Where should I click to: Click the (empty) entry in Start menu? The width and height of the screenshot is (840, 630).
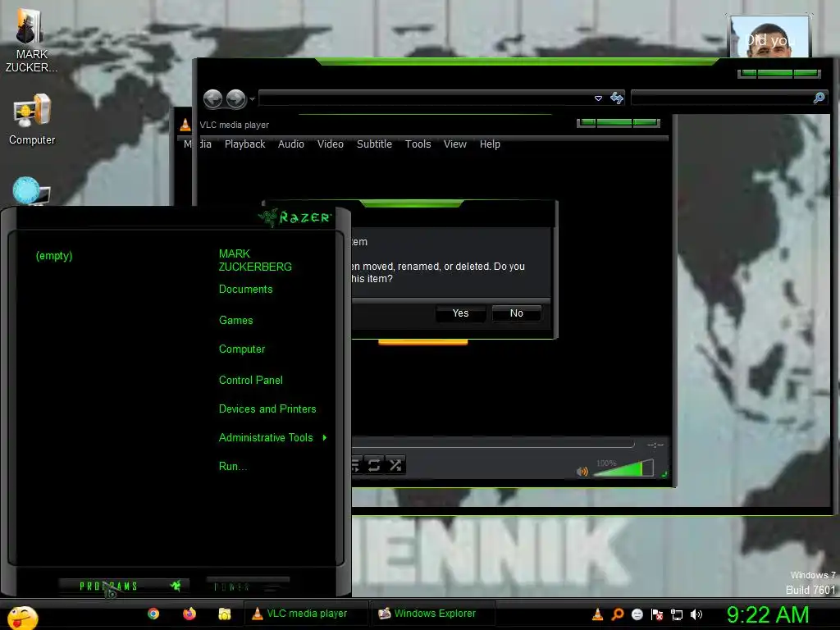click(x=53, y=256)
